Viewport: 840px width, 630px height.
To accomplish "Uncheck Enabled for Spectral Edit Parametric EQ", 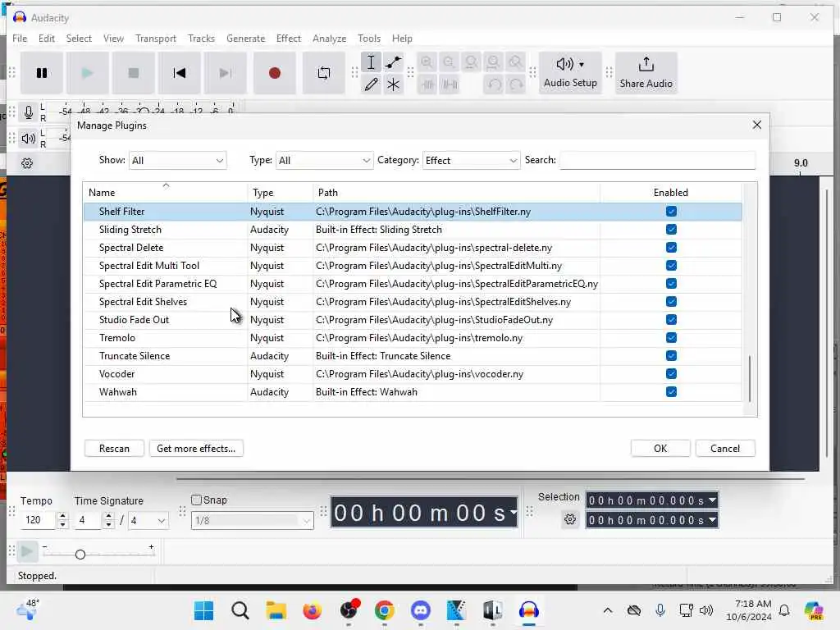I will click(x=671, y=283).
